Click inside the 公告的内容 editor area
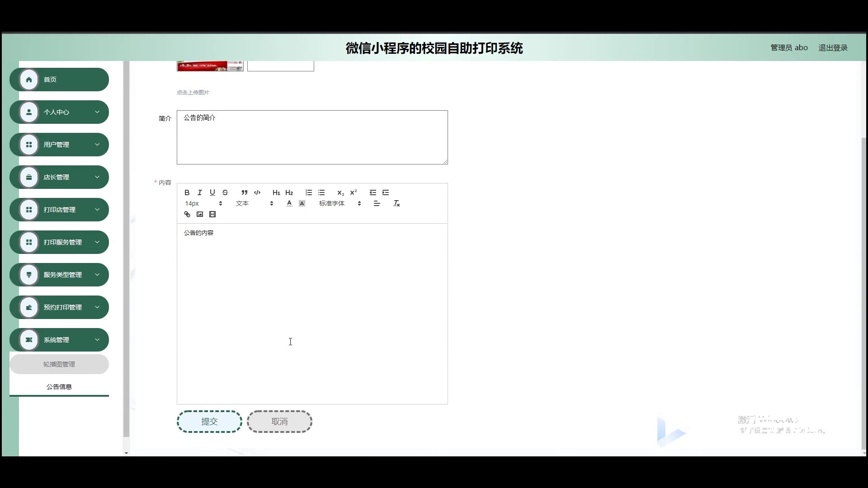 click(x=312, y=314)
